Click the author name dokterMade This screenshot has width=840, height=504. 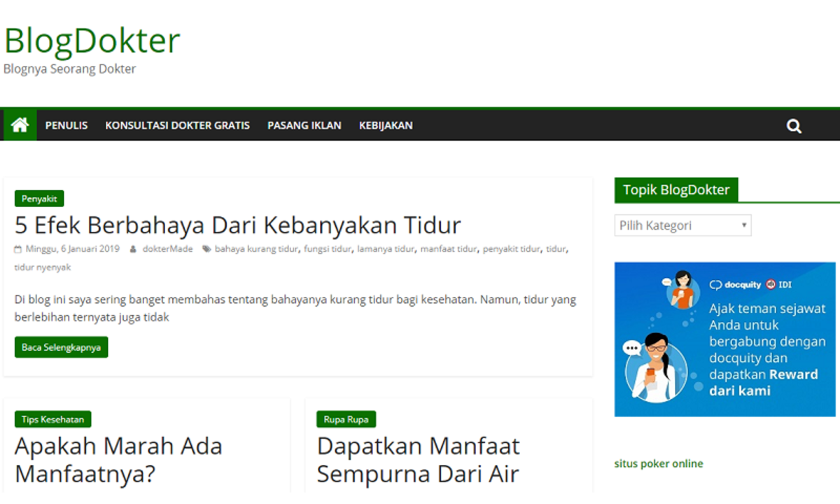pos(167,248)
